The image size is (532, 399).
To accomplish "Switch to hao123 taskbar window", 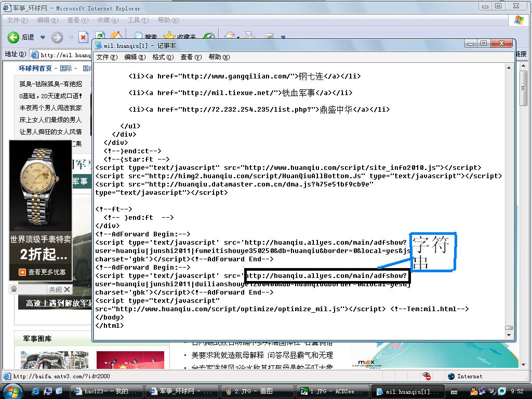I will click(x=107, y=391).
